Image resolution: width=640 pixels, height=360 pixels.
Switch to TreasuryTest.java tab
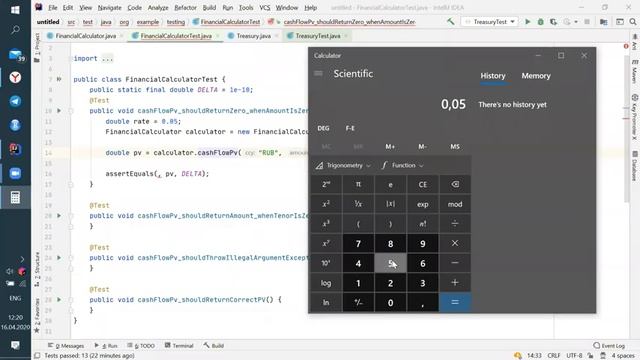point(317,36)
